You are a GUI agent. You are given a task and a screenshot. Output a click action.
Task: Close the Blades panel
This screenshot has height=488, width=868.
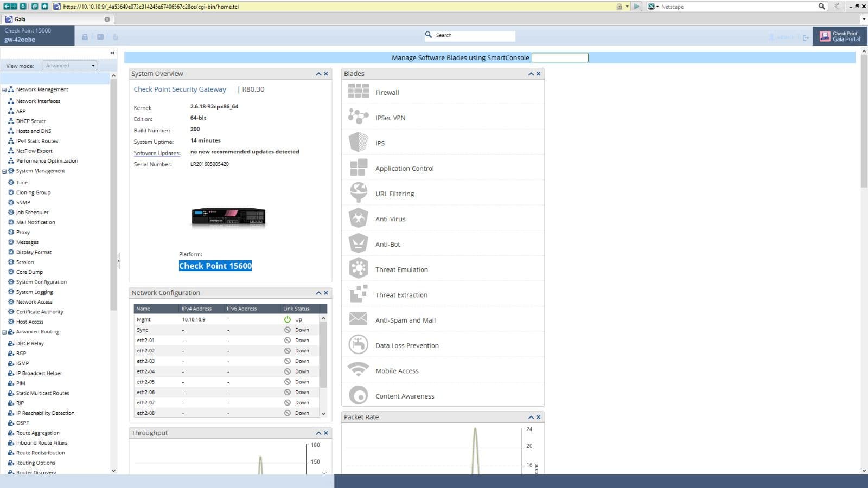point(538,74)
